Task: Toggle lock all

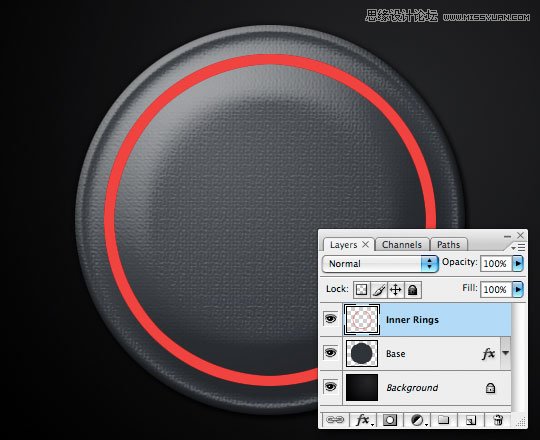Action: pyautogui.click(x=413, y=290)
